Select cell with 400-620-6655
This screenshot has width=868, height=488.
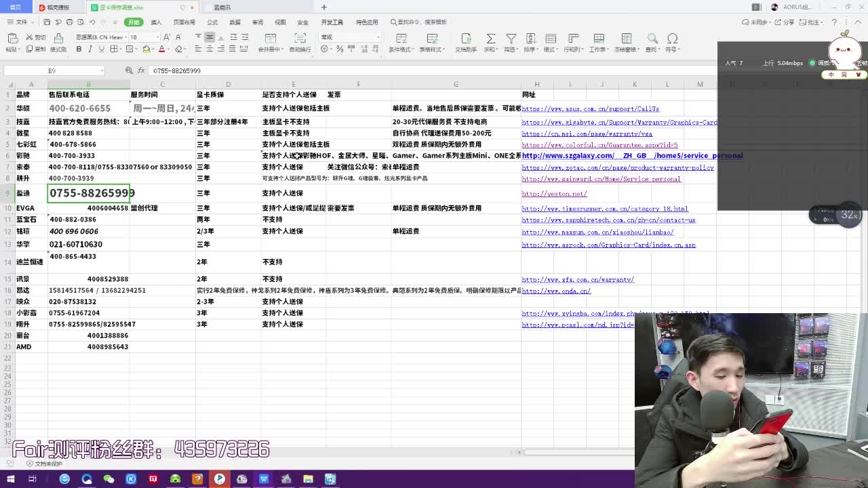89,108
